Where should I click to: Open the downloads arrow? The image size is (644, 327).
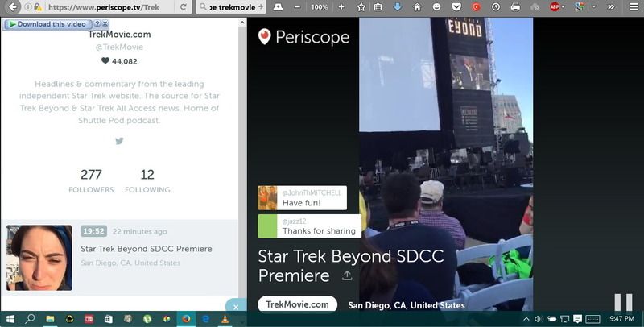pos(397,7)
